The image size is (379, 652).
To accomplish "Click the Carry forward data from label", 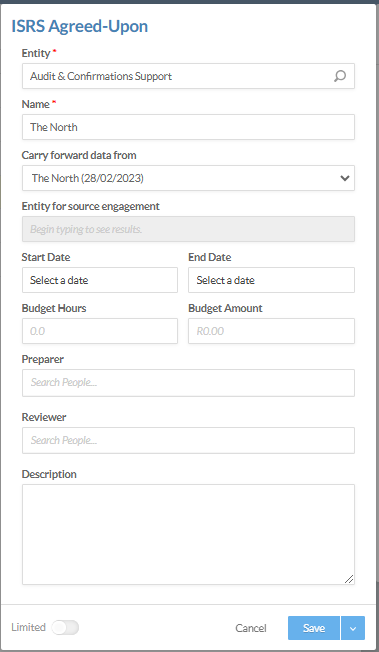I will pos(79,155).
